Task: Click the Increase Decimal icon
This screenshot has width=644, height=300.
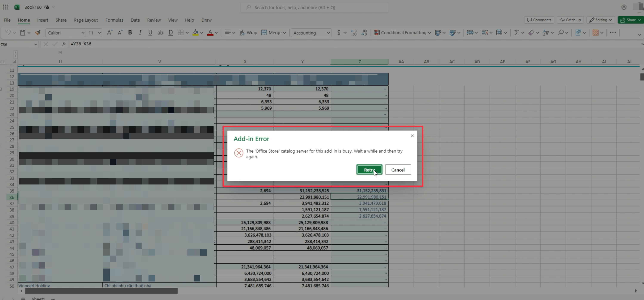Action: [x=354, y=33]
